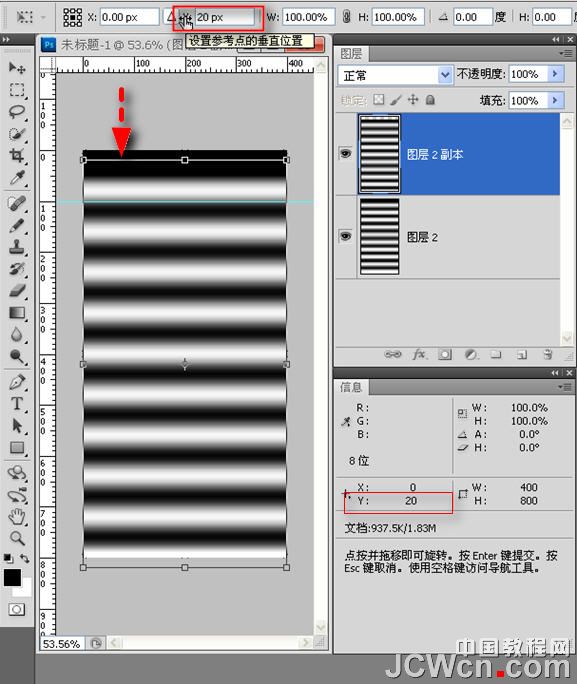The width and height of the screenshot is (577, 684).
Task: Select the Eyedropper tool
Action: 17,178
